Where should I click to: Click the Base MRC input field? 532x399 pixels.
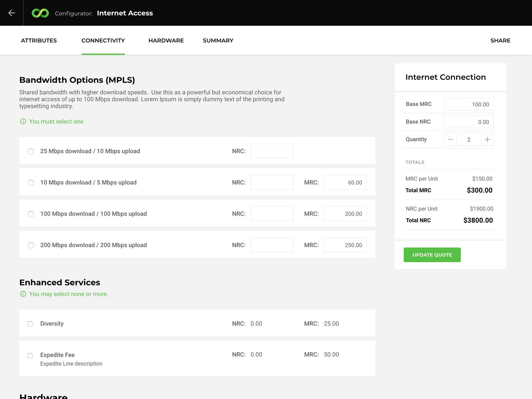469,104
